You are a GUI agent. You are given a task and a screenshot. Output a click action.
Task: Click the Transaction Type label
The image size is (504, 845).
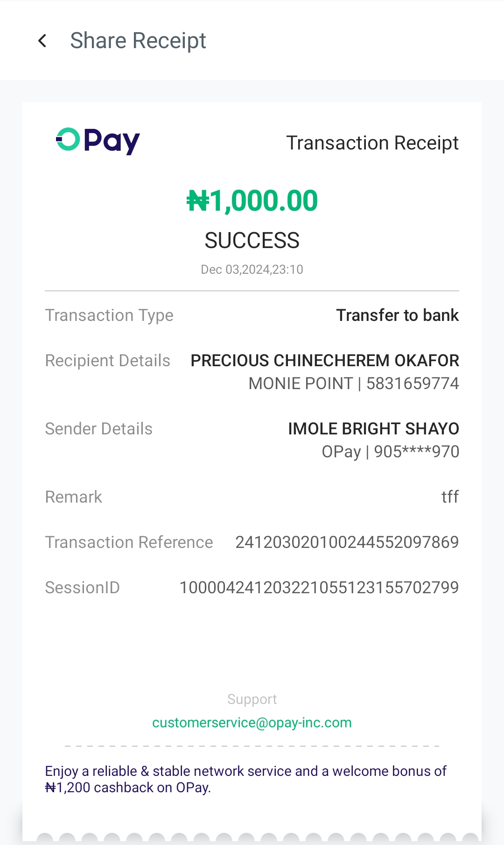click(x=109, y=315)
